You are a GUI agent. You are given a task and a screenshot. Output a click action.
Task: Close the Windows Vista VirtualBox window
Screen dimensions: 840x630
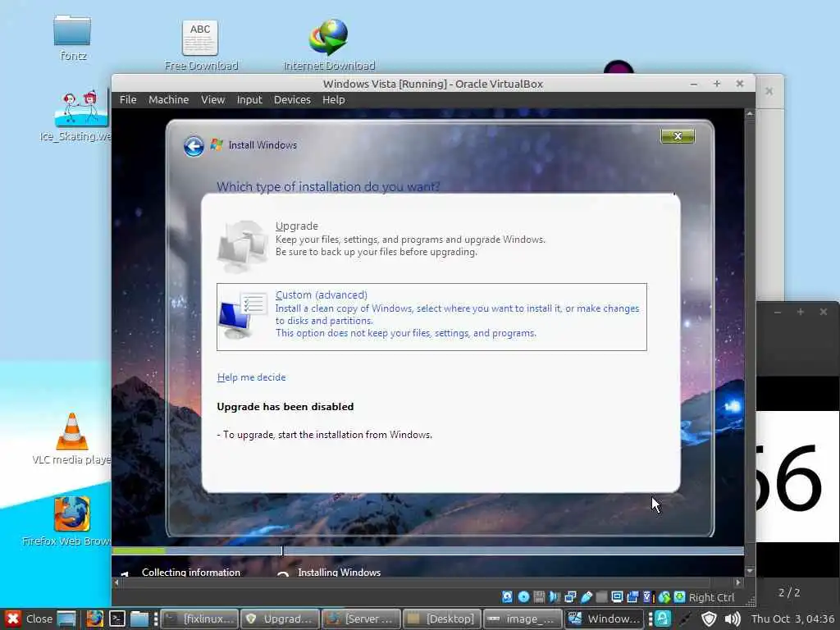click(740, 84)
